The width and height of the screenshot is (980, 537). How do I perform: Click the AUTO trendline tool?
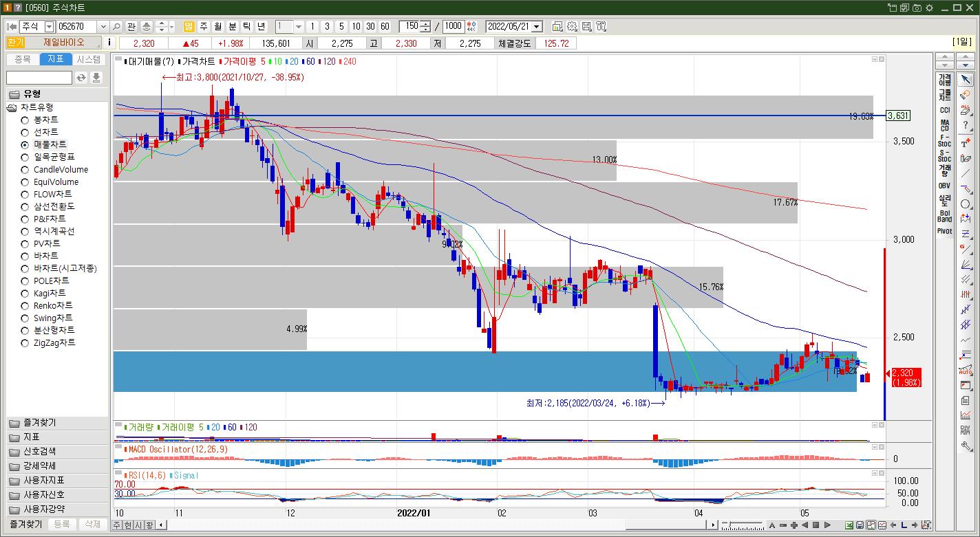(966, 370)
